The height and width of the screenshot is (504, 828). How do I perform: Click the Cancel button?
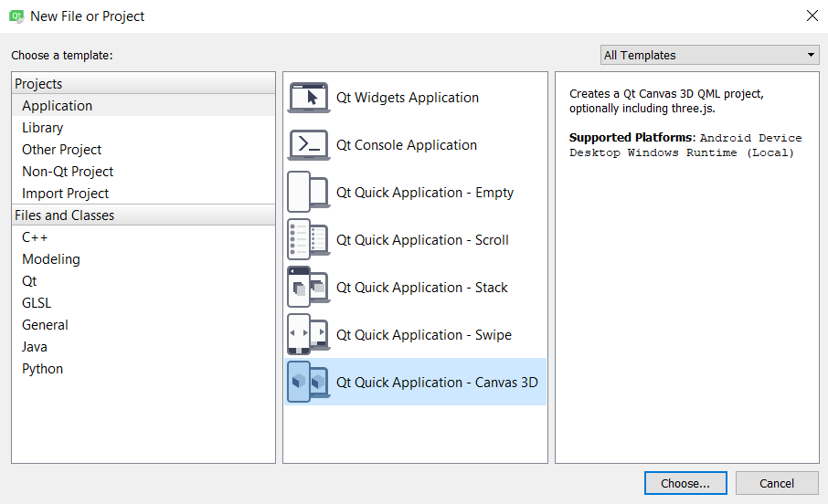coord(777,483)
